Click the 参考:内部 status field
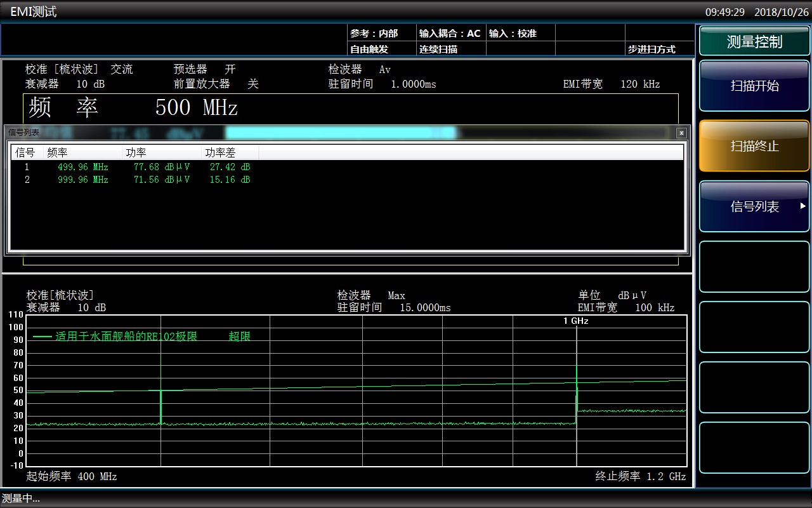Image resolution: width=812 pixels, height=508 pixels. [374, 34]
